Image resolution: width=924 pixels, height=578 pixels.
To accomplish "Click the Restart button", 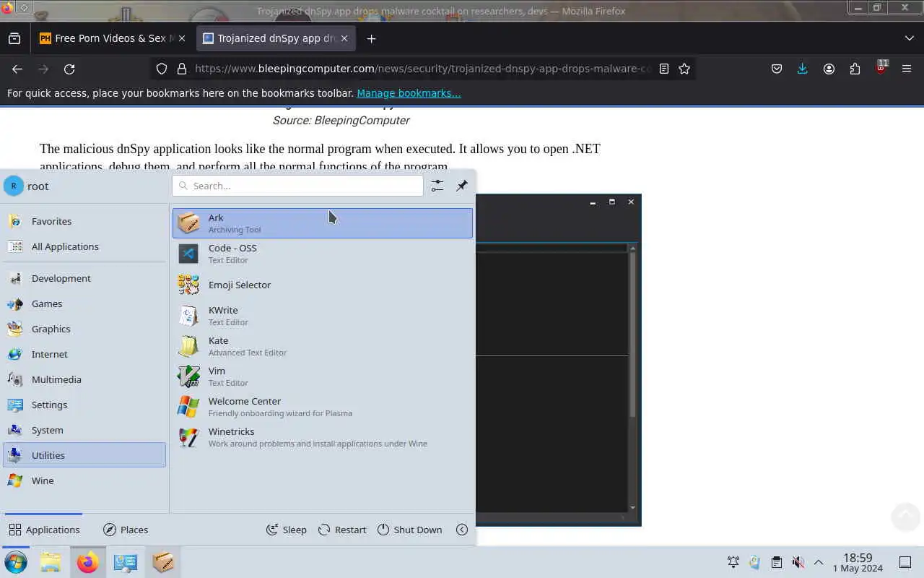I will (342, 530).
